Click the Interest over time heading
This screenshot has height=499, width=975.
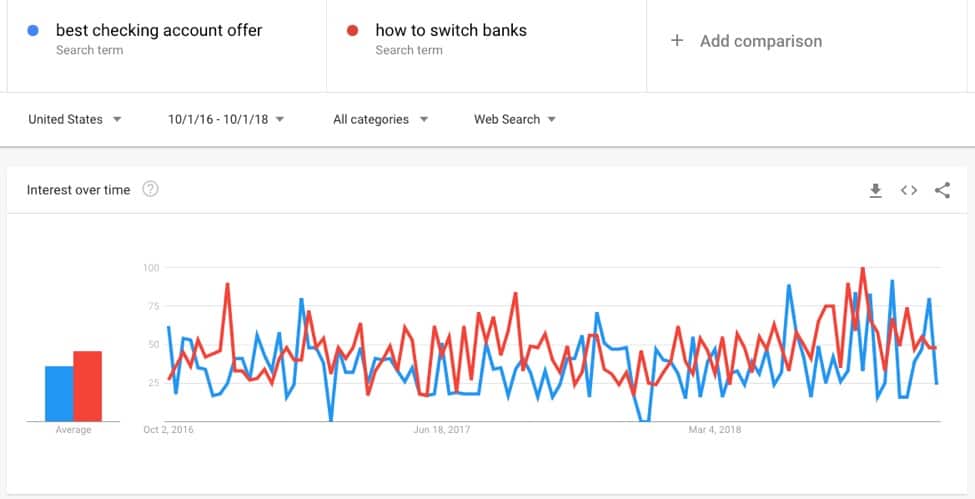78,190
